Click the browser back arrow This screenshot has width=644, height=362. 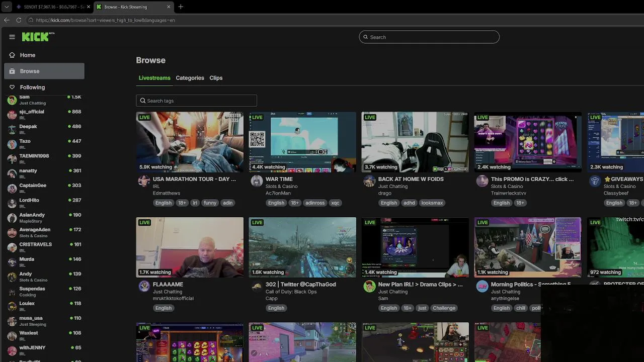point(7,20)
